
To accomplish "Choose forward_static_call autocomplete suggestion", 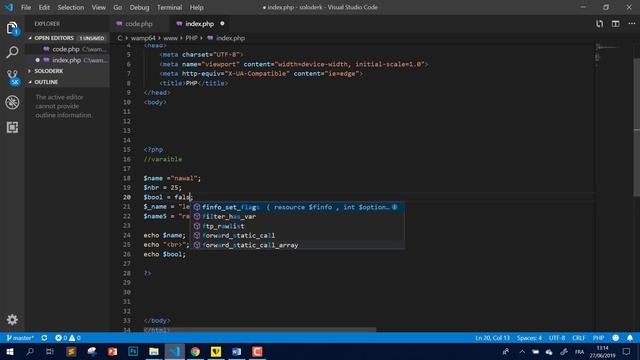I will (x=298, y=236).
